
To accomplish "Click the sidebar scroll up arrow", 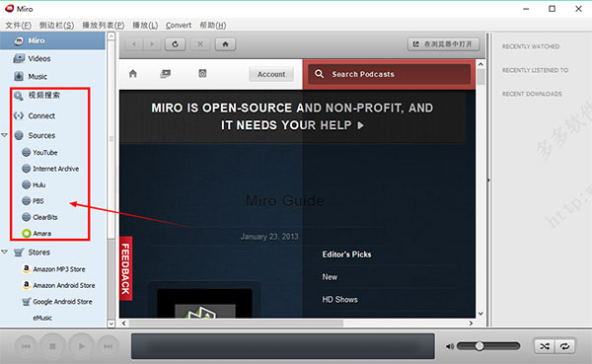I will coord(111,36).
